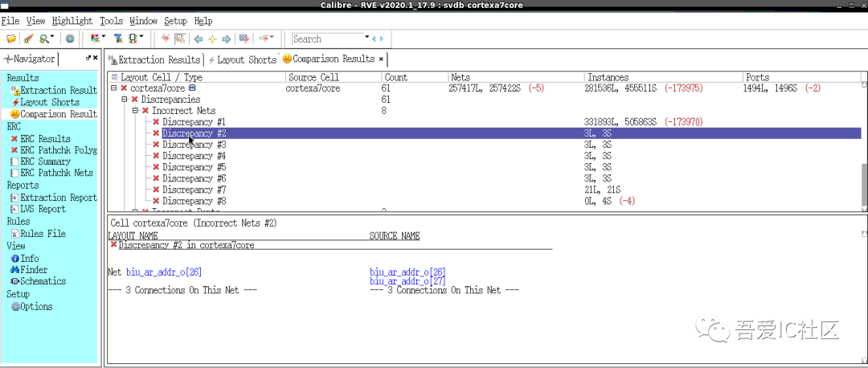Open Rules File in Navigator
Image resolution: width=868 pixels, height=368 pixels.
pos(39,234)
